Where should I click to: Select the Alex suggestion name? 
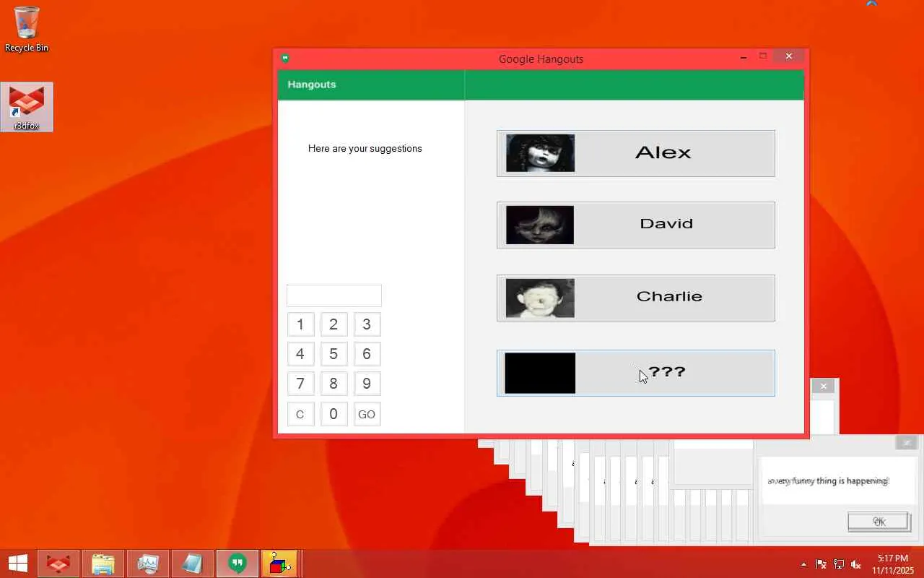click(663, 152)
